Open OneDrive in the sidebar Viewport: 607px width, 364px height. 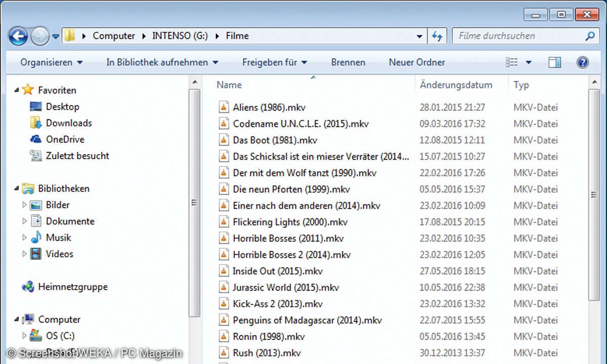pyautogui.click(x=65, y=140)
